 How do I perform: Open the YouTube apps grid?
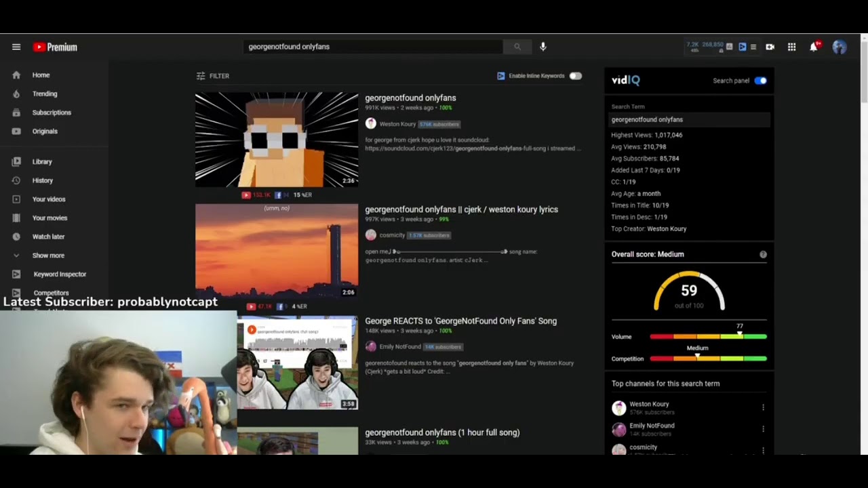(x=791, y=47)
